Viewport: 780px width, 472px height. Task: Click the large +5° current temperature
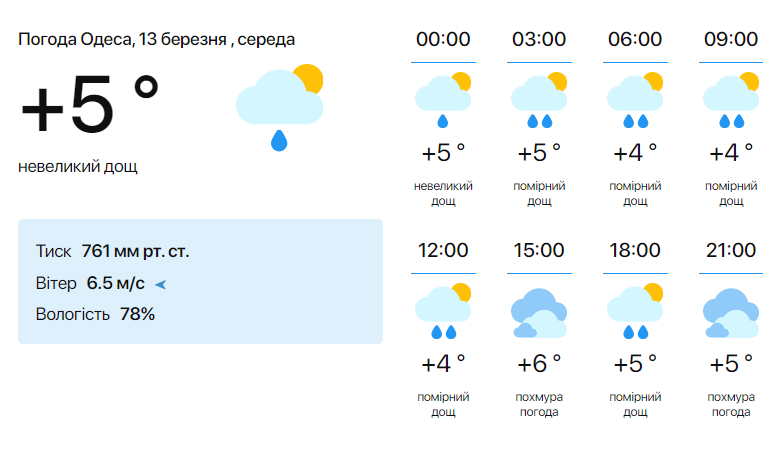(x=90, y=106)
